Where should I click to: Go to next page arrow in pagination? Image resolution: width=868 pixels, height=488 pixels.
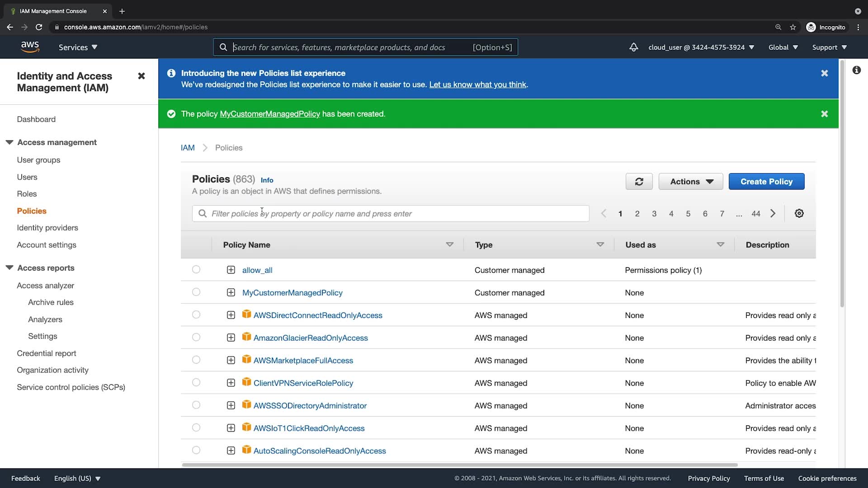(x=773, y=213)
